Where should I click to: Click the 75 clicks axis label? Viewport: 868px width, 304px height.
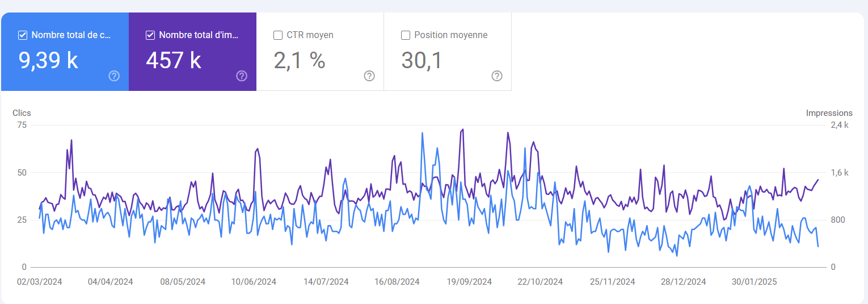click(22, 125)
